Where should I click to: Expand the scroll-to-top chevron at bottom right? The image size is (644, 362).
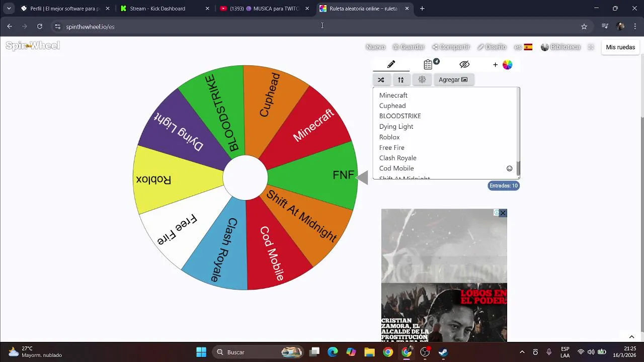pyautogui.click(x=631, y=337)
